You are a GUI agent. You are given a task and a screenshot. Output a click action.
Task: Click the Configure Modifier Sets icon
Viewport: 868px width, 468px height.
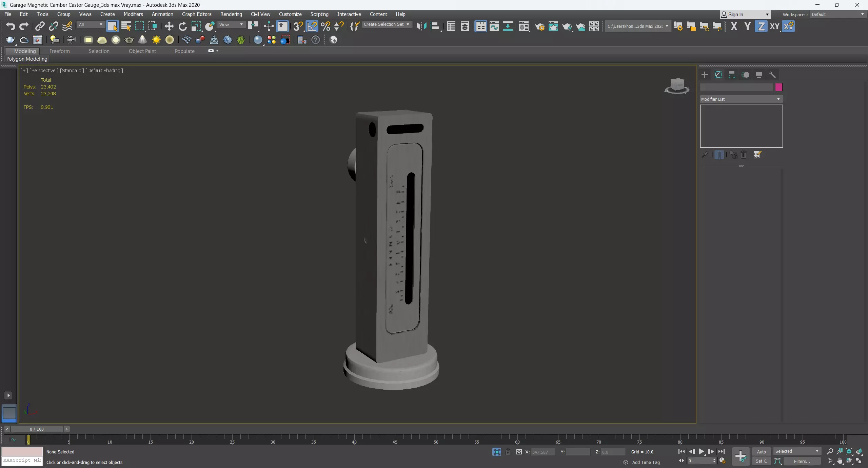click(757, 155)
